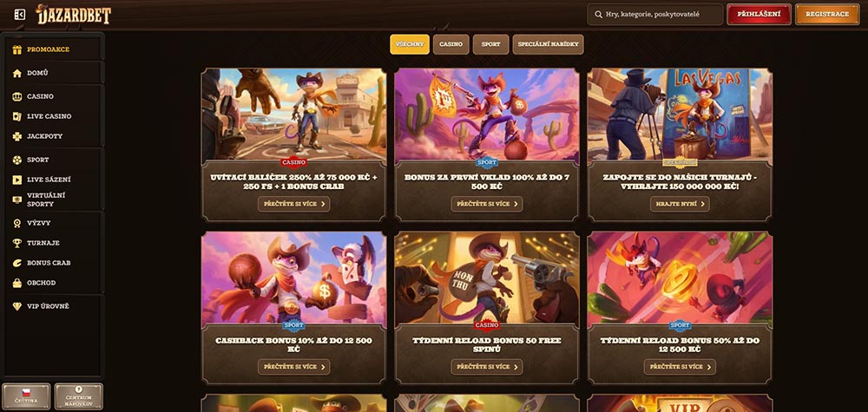The height and width of the screenshot is (412, 868).
Task: Open Turnaje via the trophy icon
Action: [17, 243]
